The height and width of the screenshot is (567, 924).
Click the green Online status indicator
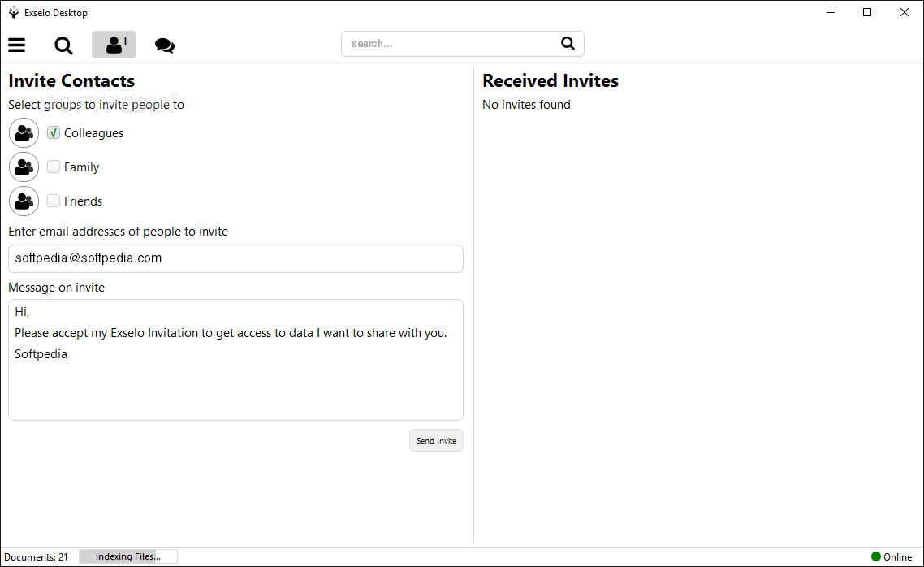(x=875, y=556)
